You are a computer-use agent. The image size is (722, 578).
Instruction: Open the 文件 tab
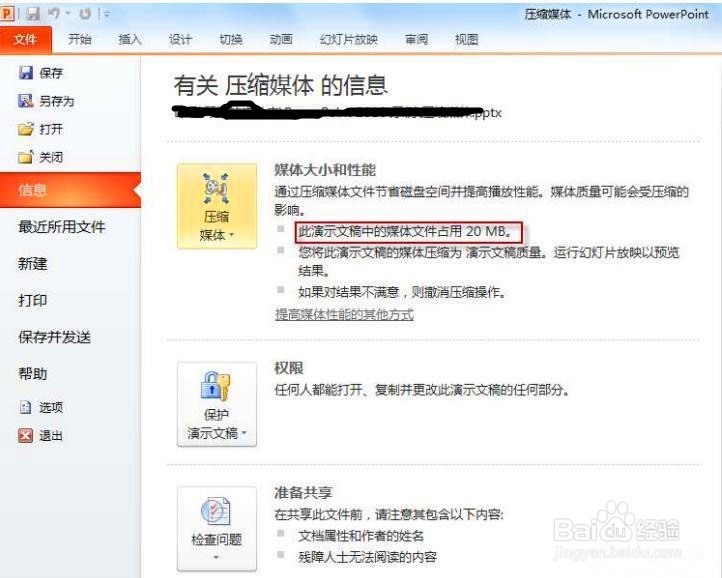[25, 40]
